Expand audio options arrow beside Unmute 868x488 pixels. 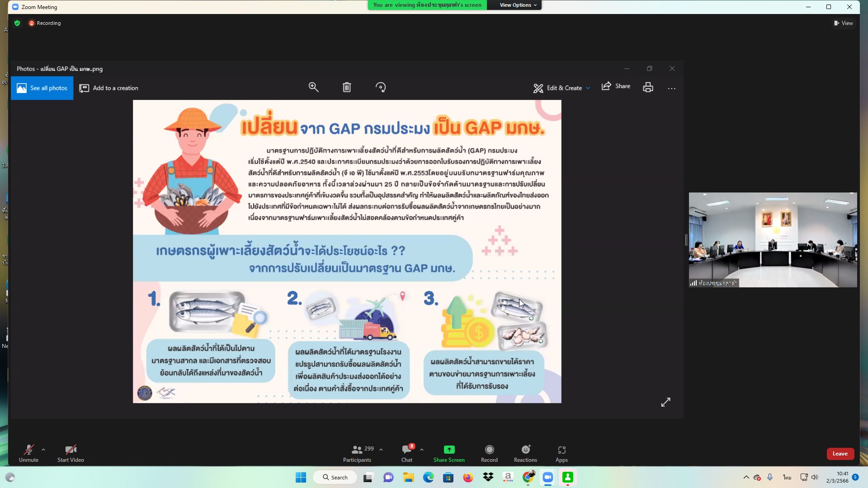click(43, 450)
